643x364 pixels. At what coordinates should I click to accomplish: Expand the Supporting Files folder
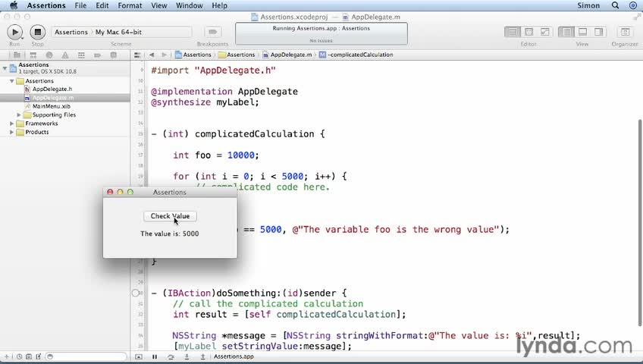click(x=19, y=115)
